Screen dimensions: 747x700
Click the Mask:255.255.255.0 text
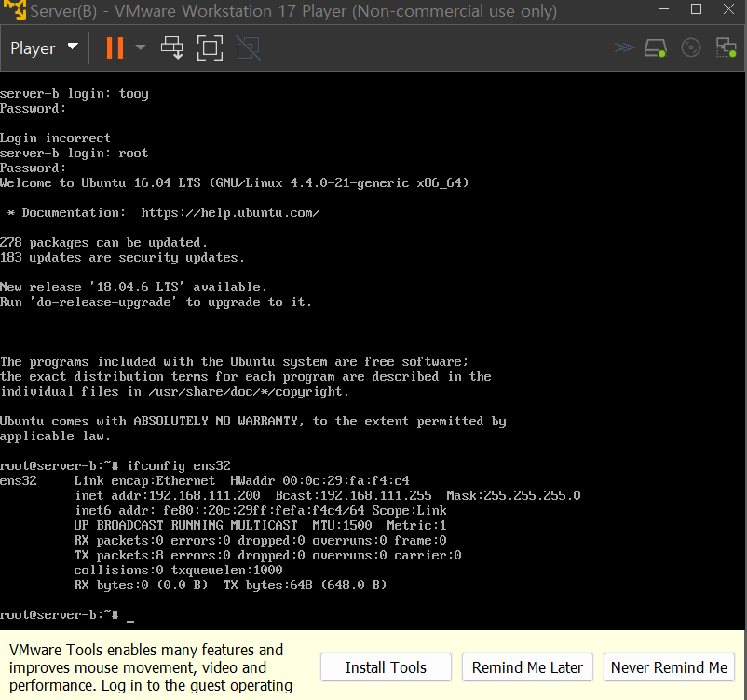point(513,495)
